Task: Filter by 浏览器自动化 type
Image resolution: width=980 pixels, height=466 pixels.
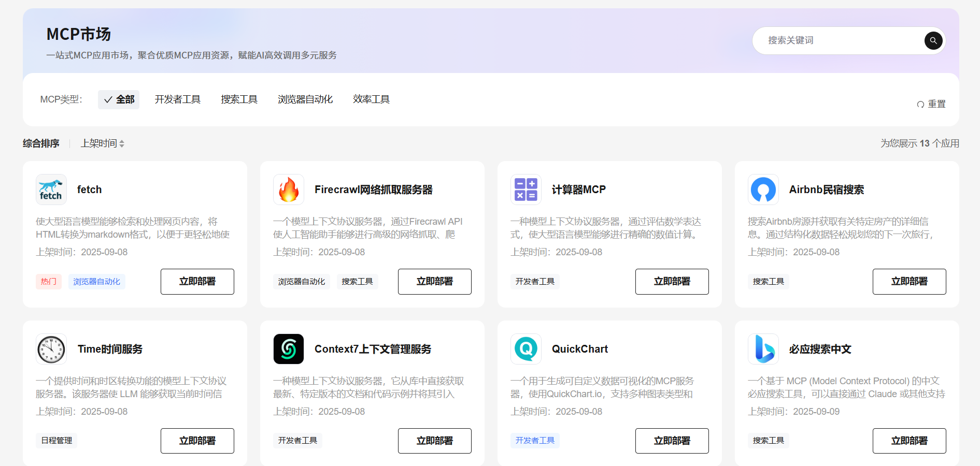Action: click(x=305, y=99)
